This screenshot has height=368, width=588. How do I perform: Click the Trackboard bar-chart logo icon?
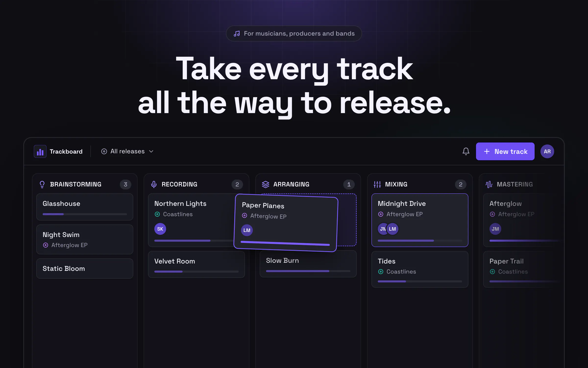point(40,151)
